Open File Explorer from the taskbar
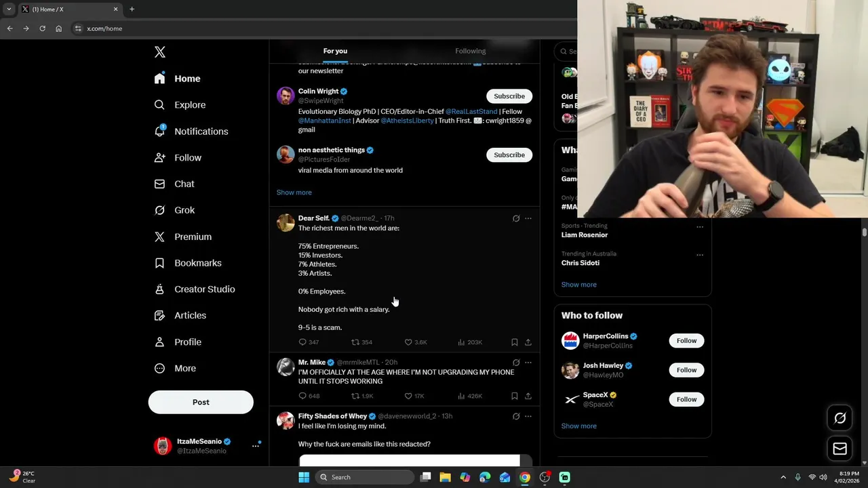The image size is (868, 488). pyautogui.click(x=445, y=477)
